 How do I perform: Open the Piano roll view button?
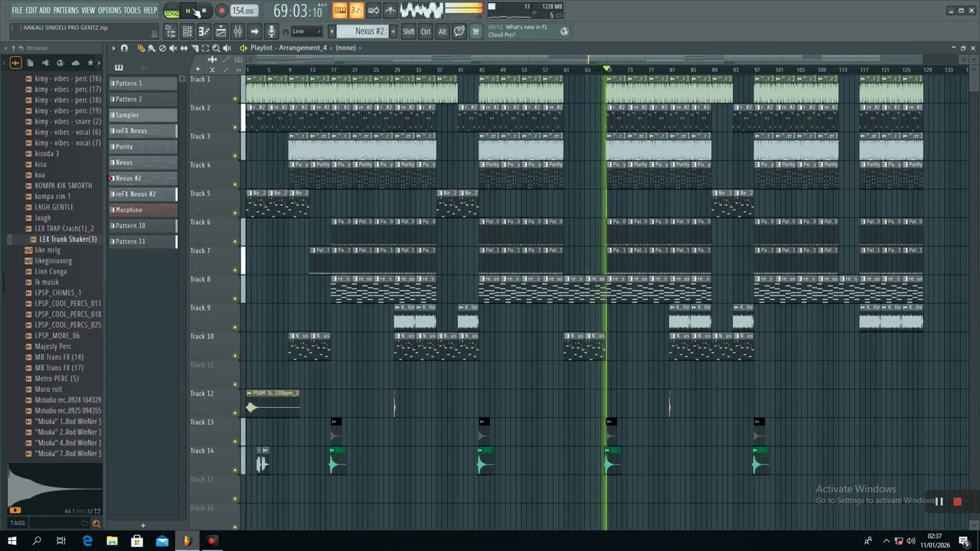(x=204, y=31)
